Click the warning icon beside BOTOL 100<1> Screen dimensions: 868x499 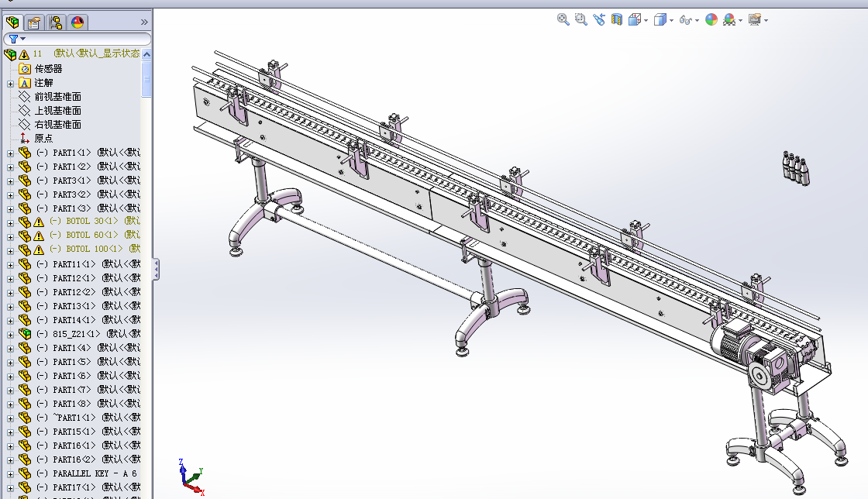pos(39,250)
